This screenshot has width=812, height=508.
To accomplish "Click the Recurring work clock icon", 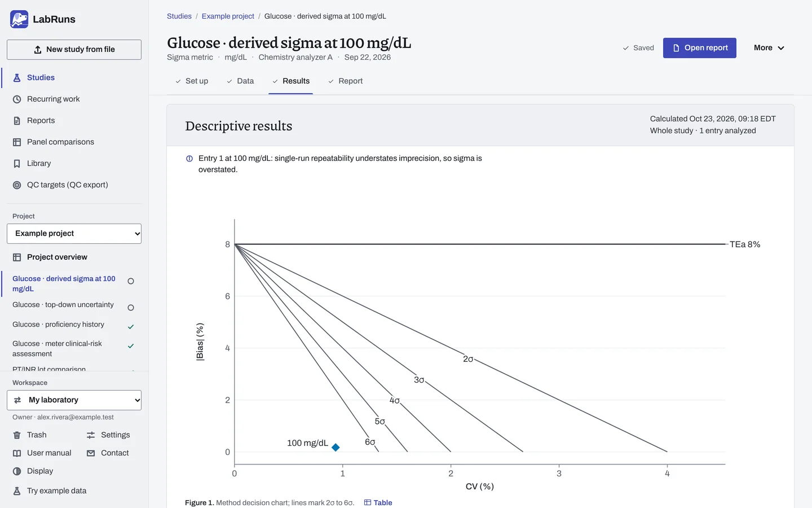I will tap(17, 99).
